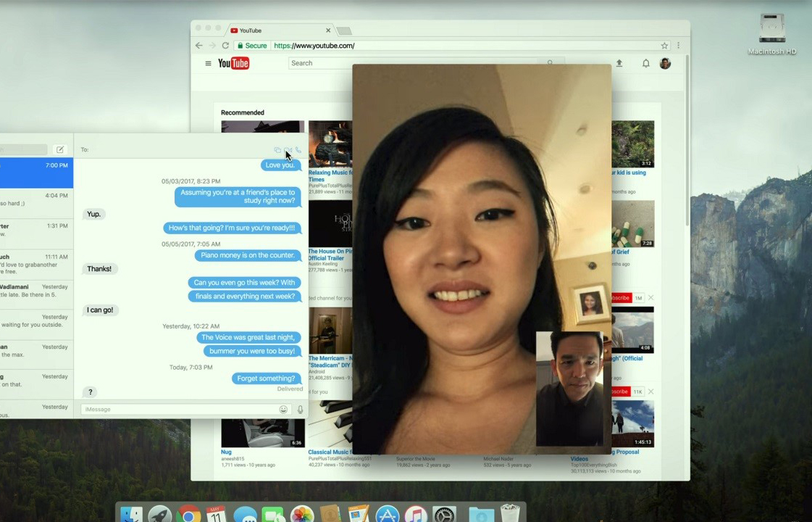Screen dimensions: 812x522
Task: Open a new Chrome tab
Action: 344,32
